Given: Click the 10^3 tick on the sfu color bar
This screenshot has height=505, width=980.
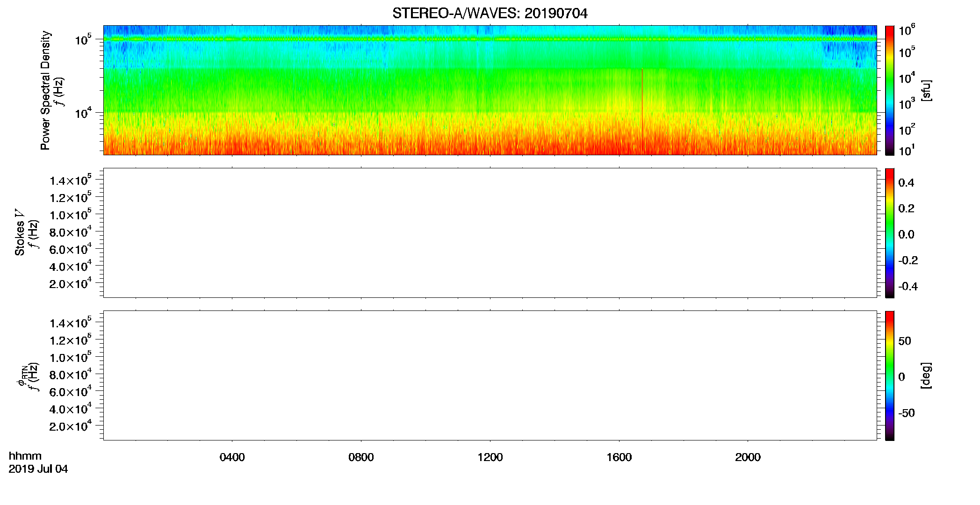Looking at the screenshot, I should (907, 104).
